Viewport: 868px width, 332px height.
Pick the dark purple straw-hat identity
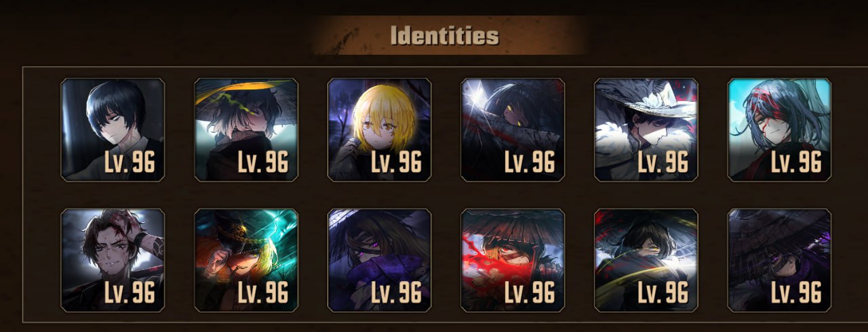(780, 260)
